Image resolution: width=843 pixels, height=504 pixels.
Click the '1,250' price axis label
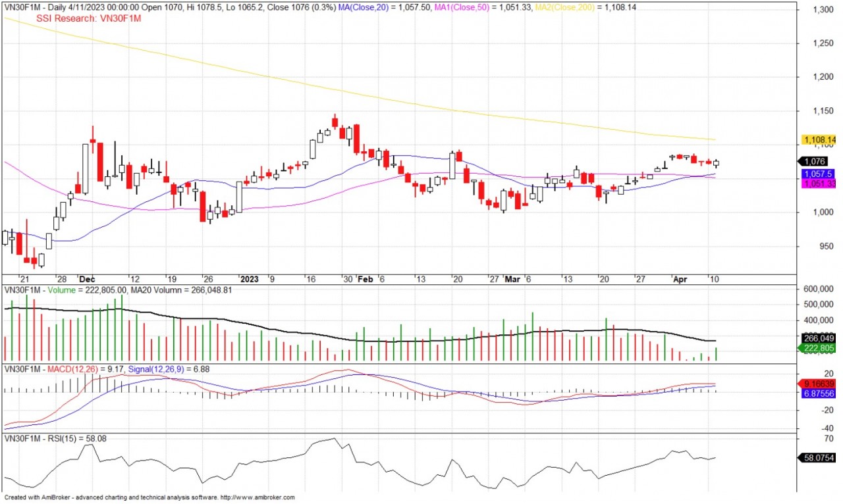pyautogui.click(x=823, y=43)
